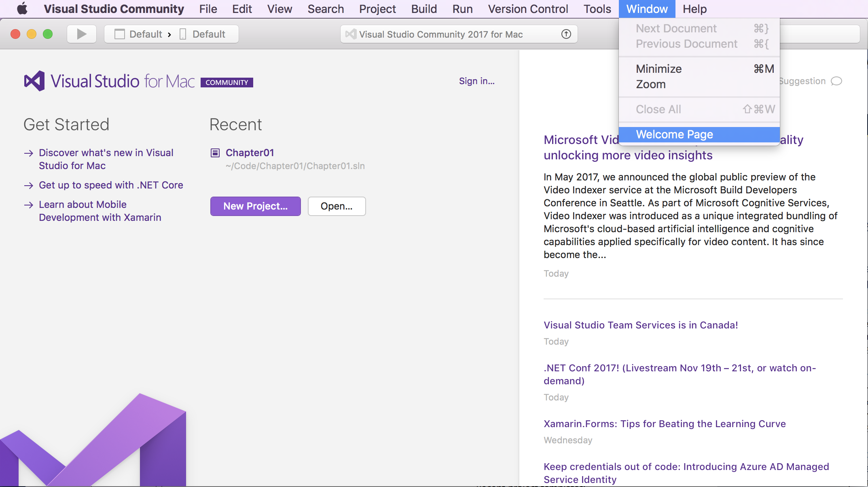868x487 pixels.
Task: Open the Version Control menu
Action: coord(528,9)
